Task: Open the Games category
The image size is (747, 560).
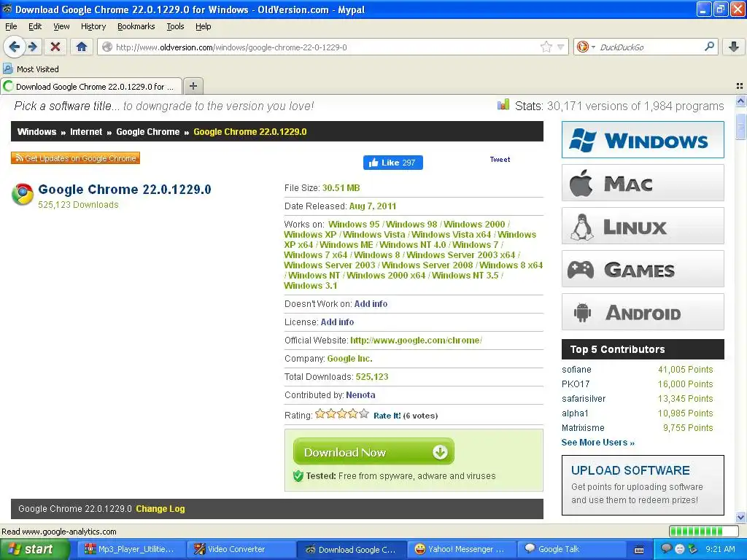Action: tap(642, 268)
